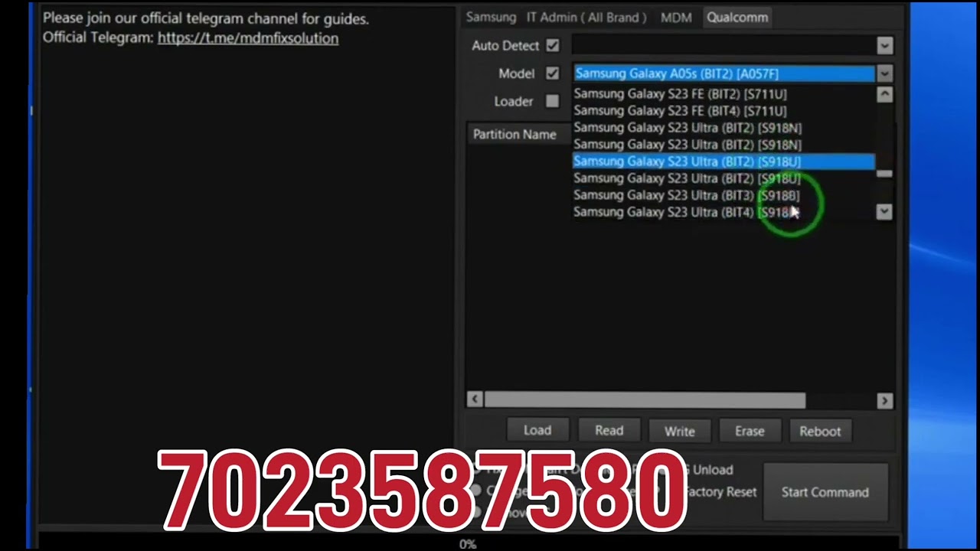The image size is (980, 551).
Task: Uncheck the Model checkbox
Action: (553, 73)
